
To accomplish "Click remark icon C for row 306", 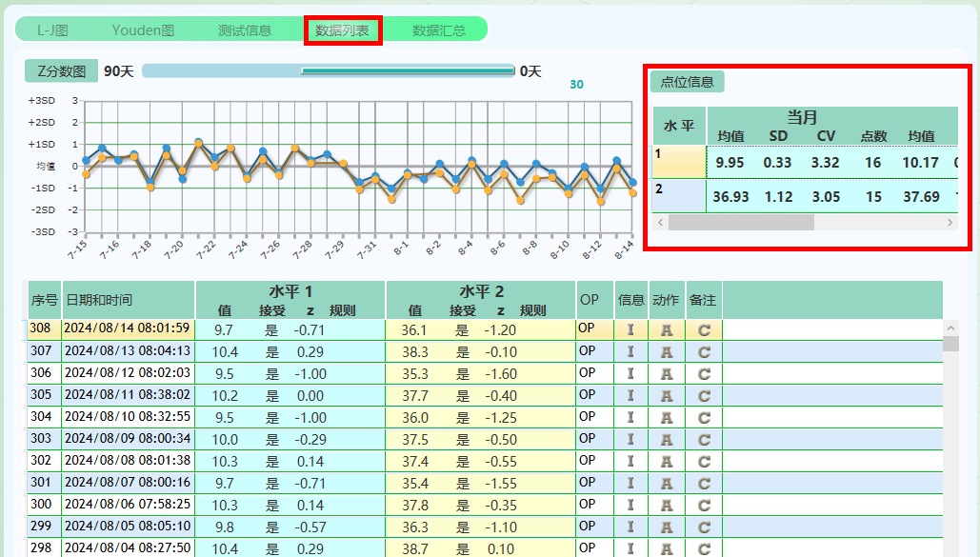I will [x=704, y=373].
